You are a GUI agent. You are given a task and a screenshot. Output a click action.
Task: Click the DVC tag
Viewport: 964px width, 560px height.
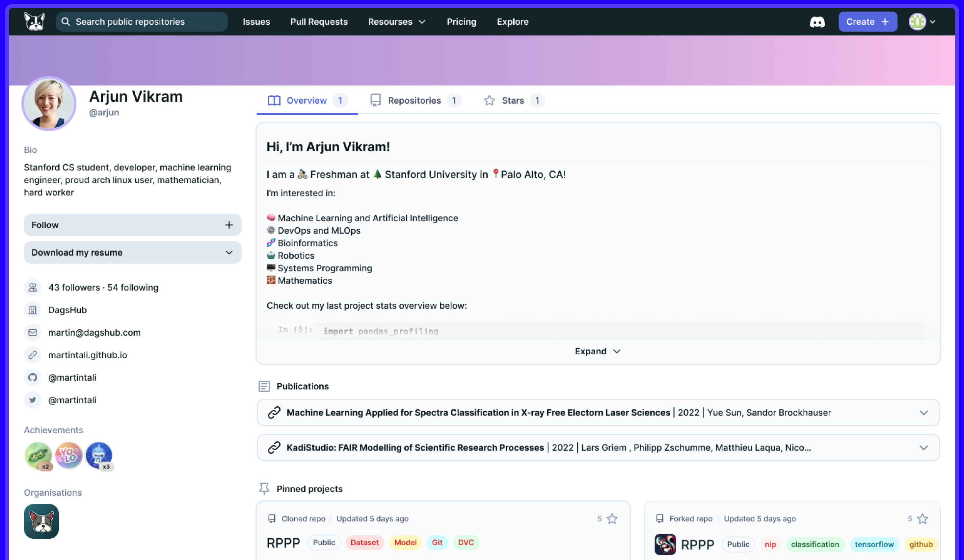(x=466, y=543)
